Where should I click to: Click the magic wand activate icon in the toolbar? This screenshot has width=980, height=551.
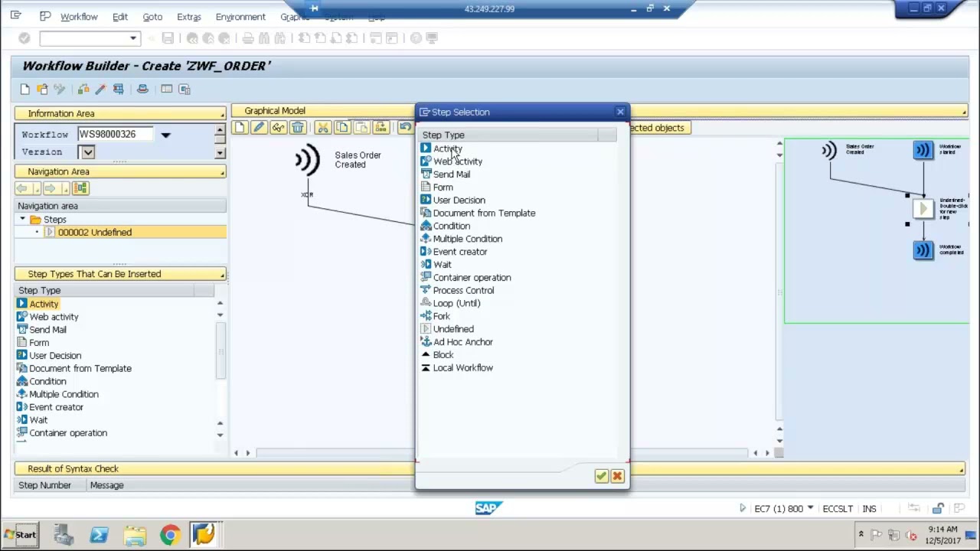coord(100,89)
